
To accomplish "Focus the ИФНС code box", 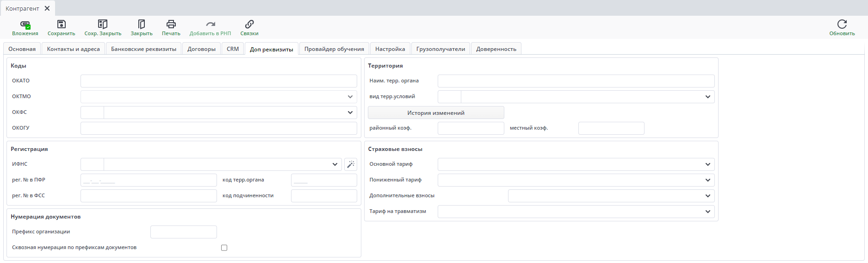I will point(92,164).
